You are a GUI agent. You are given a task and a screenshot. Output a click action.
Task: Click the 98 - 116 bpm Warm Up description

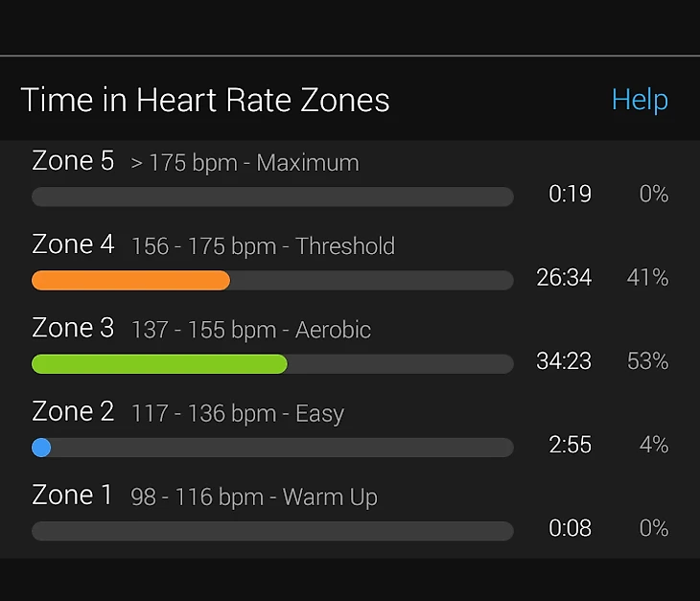point(254,497)
